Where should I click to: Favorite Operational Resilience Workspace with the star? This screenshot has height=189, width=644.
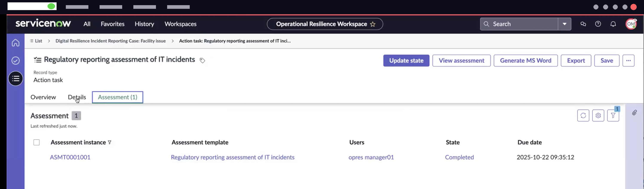tap(373, 24)
